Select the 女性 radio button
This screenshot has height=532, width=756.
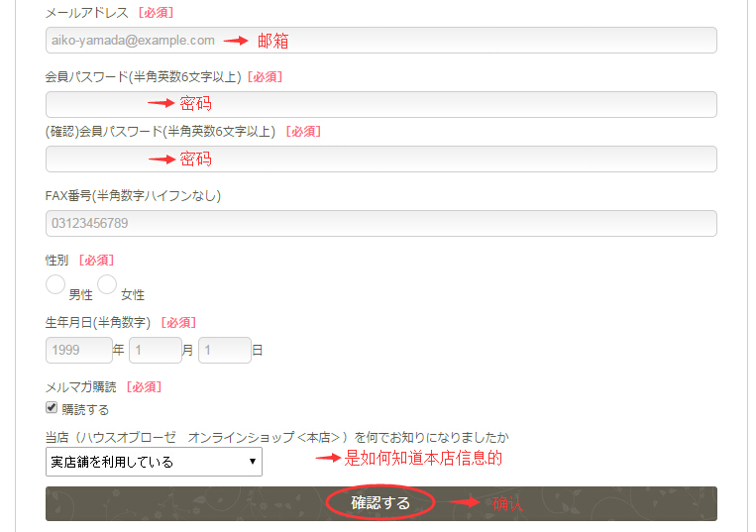coord(107,285)
